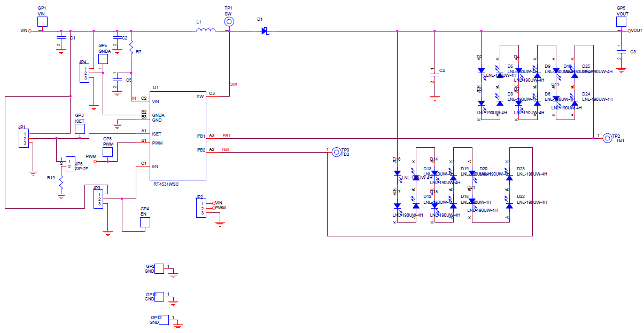
Task: Click the R7 resistor symbol
Action: pos(131,48)
